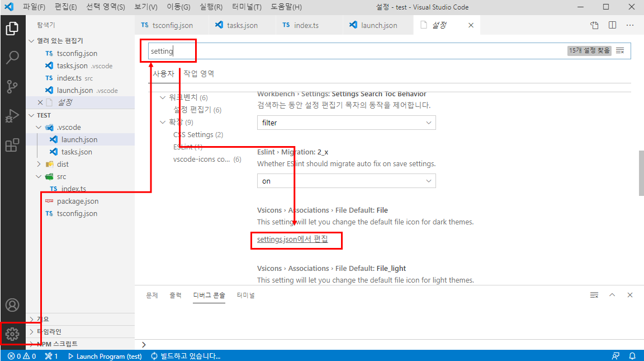Screen dimensions: 644x361
Task: Switch to the tsconfig.json editor tab
Action: click(x=171, y=25)
